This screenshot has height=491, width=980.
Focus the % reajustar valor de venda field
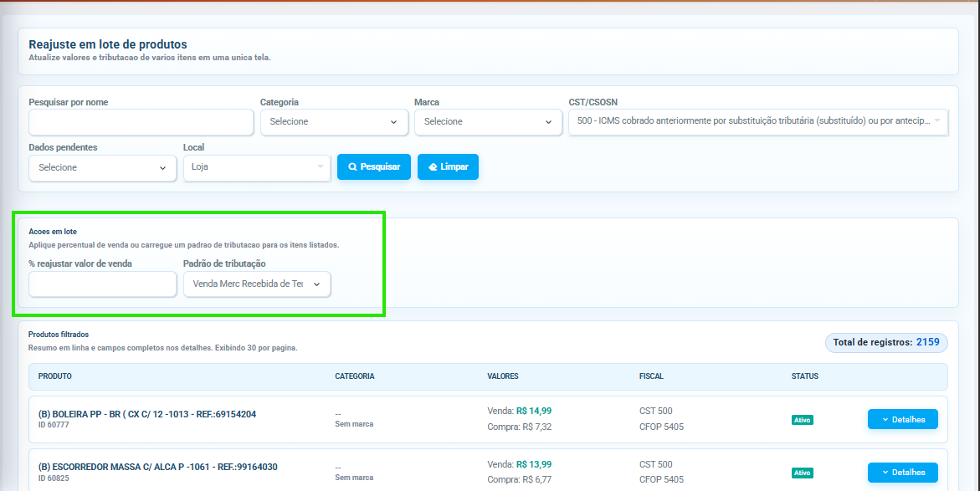102,284
